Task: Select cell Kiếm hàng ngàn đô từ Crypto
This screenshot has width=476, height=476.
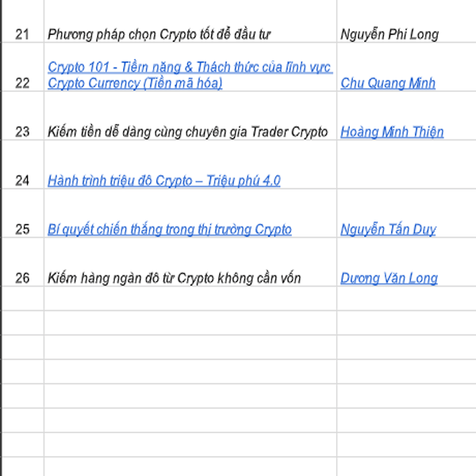Action: tap(190, 262)
